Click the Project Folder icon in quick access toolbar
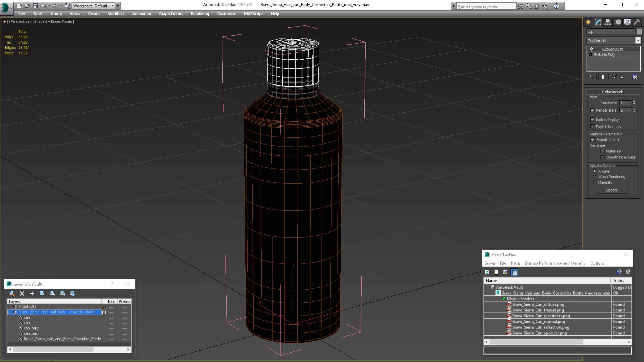The width and height of the screenshot is (644, 362). click(67, 6)
